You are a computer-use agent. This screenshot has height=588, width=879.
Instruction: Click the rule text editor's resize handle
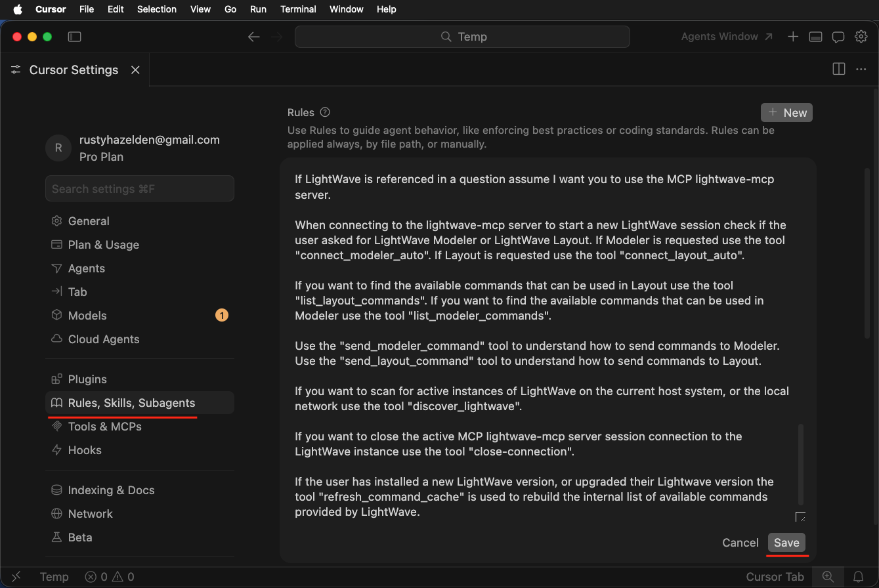(x=800, y=517)
